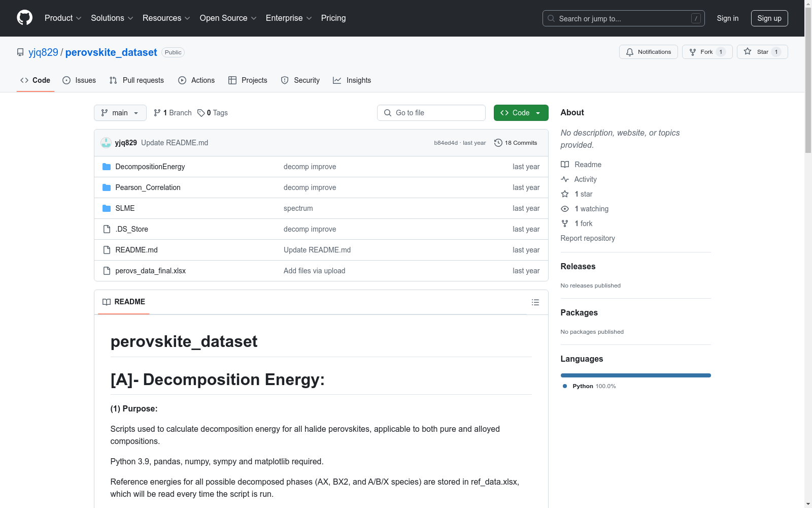Focus the Search or jump to field
Viewport: 812px width, 508px height.
(x=623, y=18)
